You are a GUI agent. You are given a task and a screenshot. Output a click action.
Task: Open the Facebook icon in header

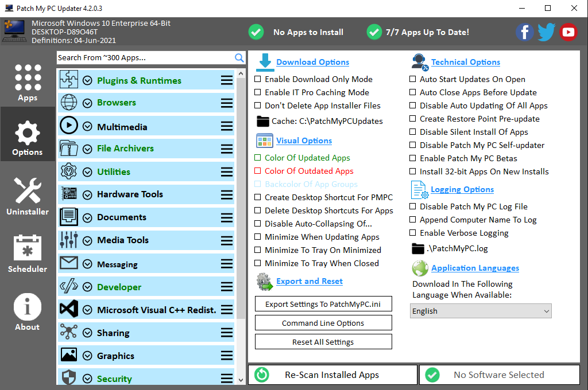(x=524, y=32)
